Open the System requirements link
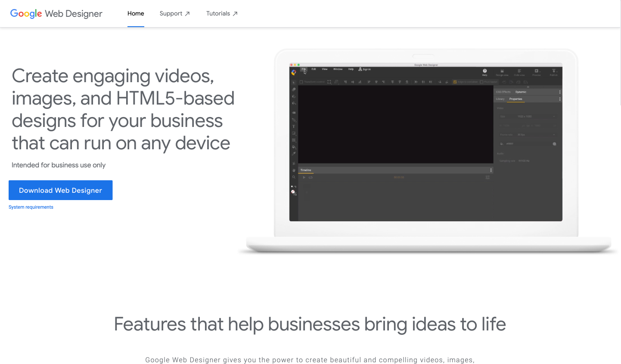 click(31, 207)
